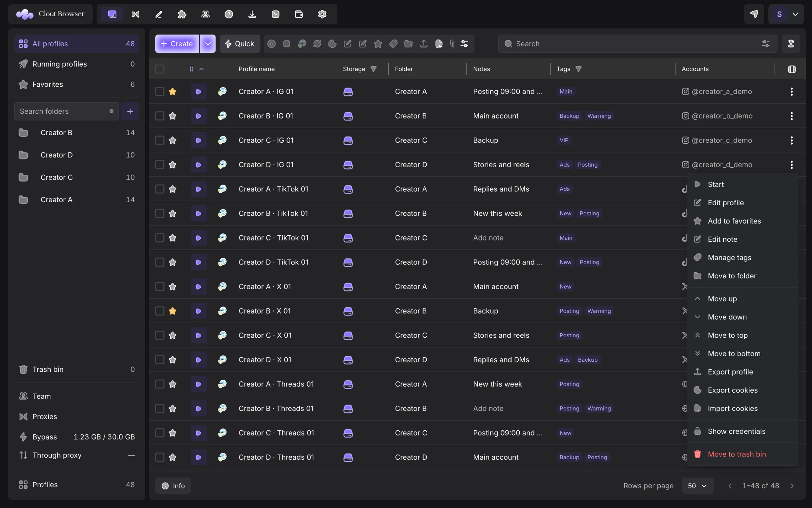Image resolution: width=812 pixels, height=508 pixels.
Task: Launch Creator B · IG 01 with play button
Action: 199,116
